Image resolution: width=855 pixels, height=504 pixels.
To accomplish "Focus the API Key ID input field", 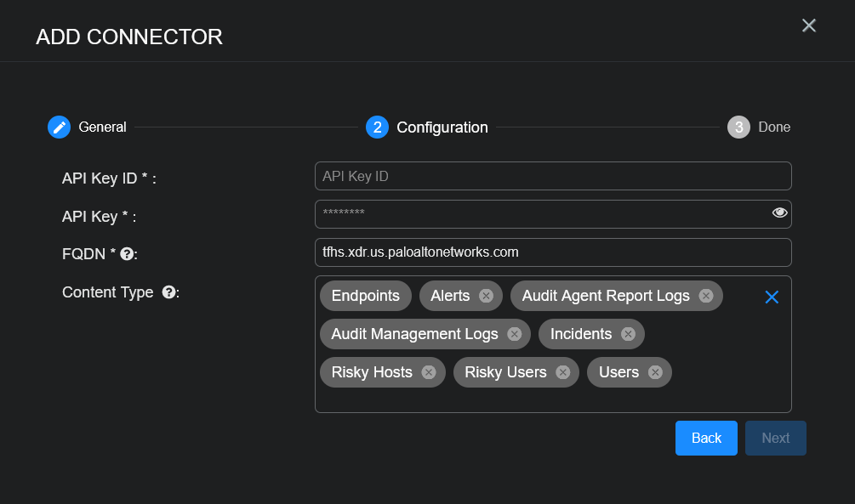I will 553,176.
